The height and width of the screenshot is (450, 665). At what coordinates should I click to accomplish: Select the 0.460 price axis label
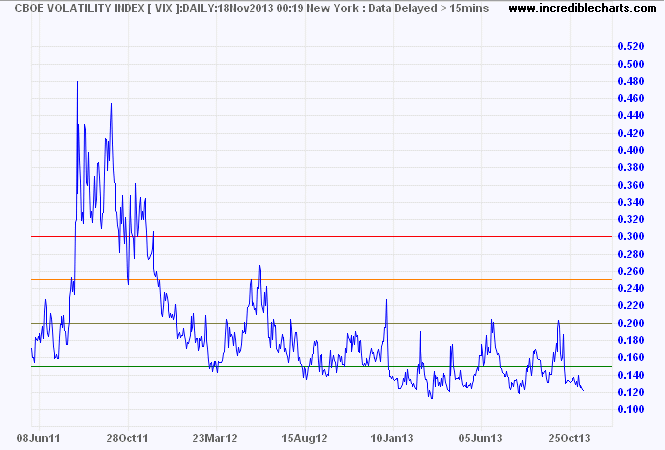point(631,98)
